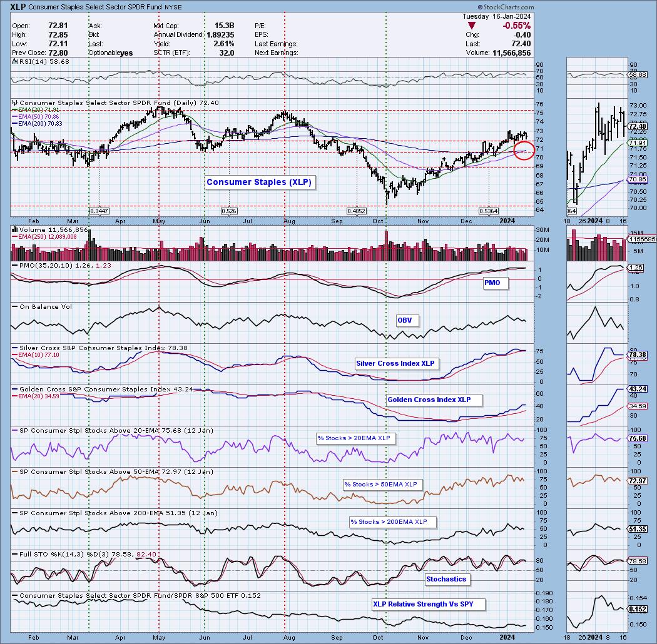Click the 78.58 stochastics value tag
This screenshot has height=644, width=657.
(x=638, y=561)
